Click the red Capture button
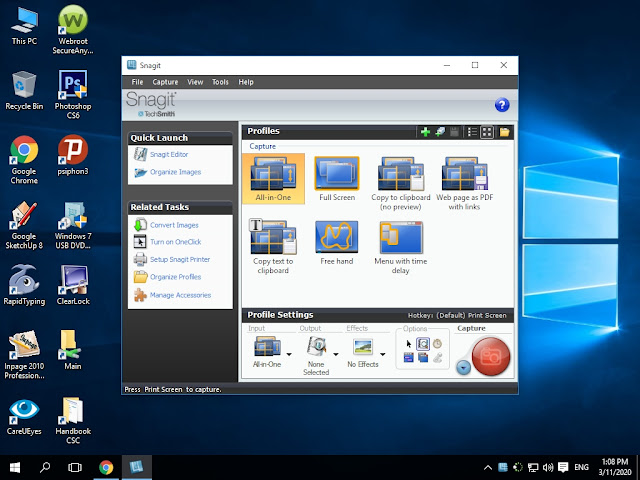This screenshot has height=480, width=640. tap(491, 356)
